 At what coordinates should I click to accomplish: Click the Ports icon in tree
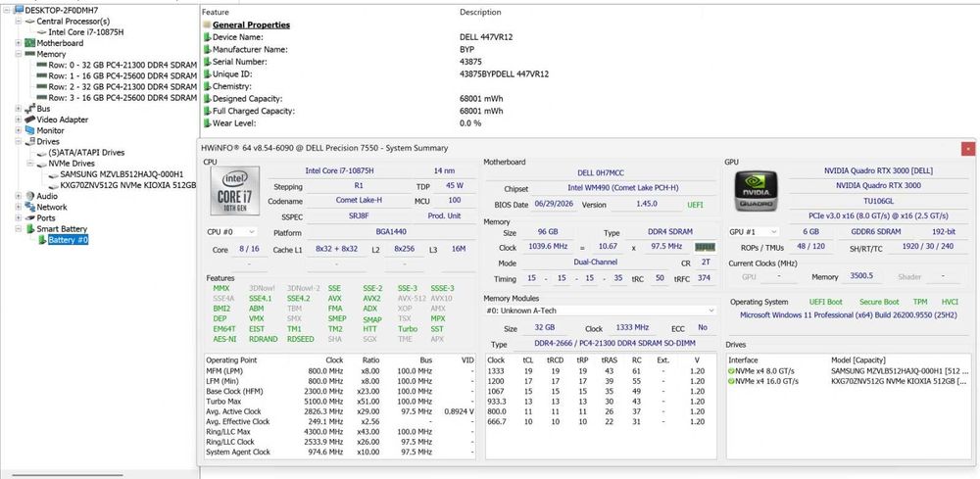29,218
